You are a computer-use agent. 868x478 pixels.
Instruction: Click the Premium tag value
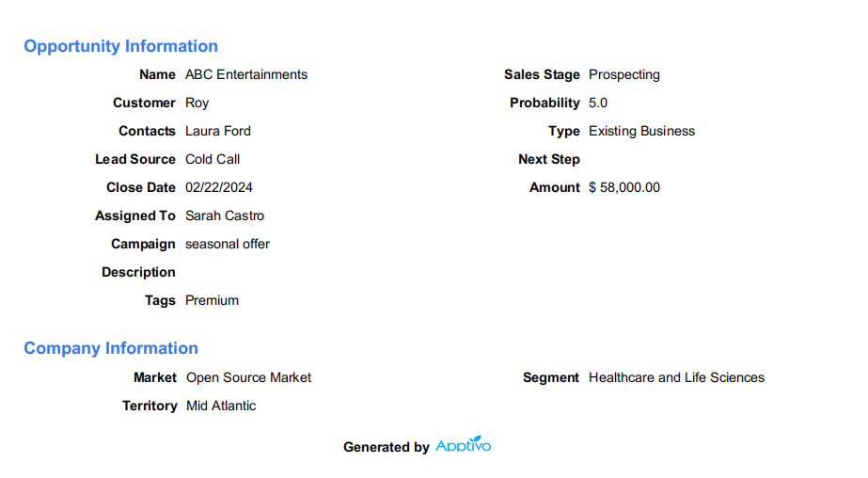click(x=212, y=301)
